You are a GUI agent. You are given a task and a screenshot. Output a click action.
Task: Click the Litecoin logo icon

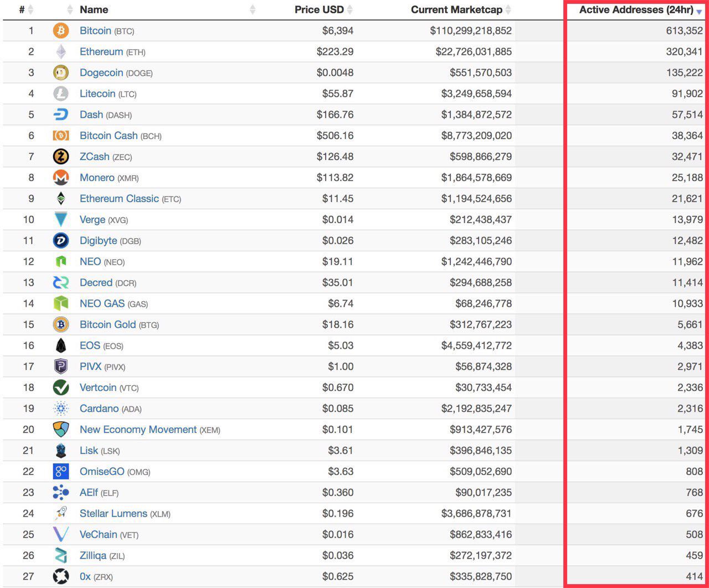click(61, 94)
